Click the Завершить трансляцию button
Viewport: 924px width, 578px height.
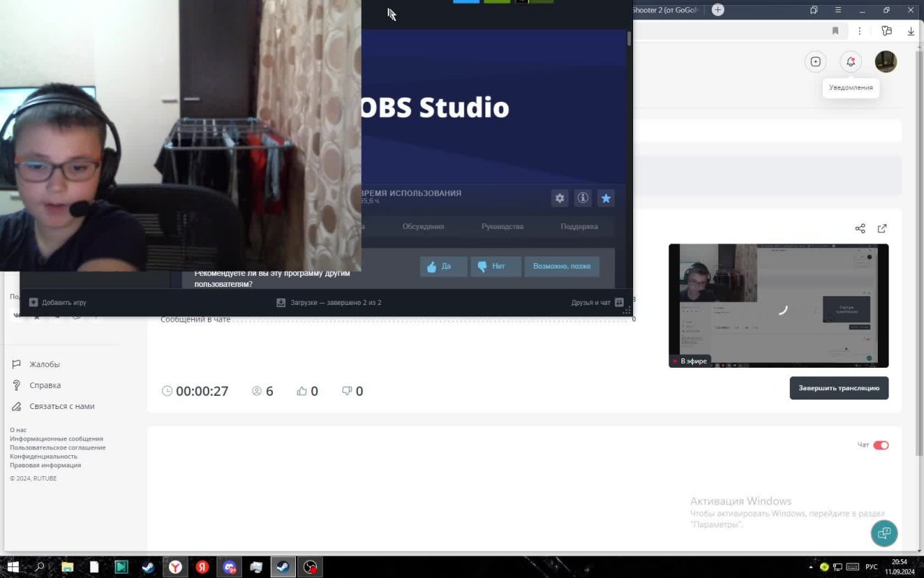(x=839, y=388)
